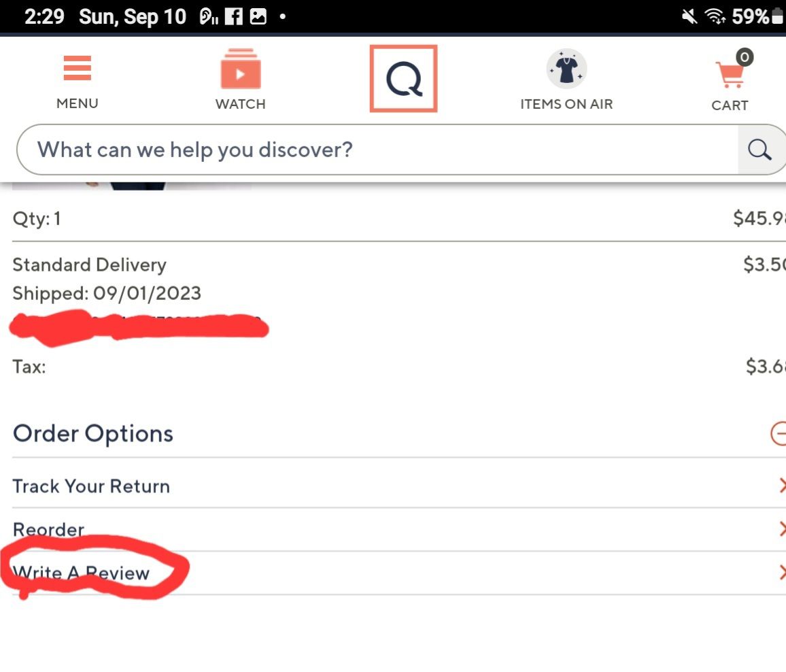
Task: Tap the search magnifier icon
Action: pos(759,150)
